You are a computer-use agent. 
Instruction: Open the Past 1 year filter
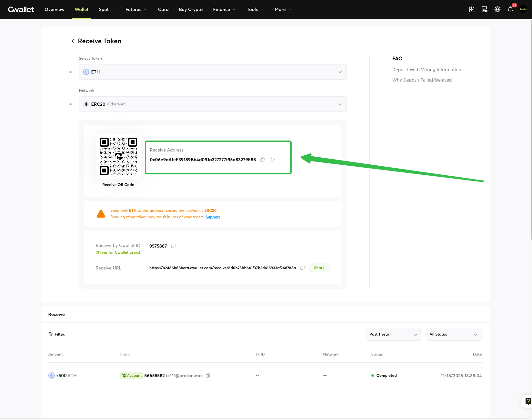click(x=393, y=334)
